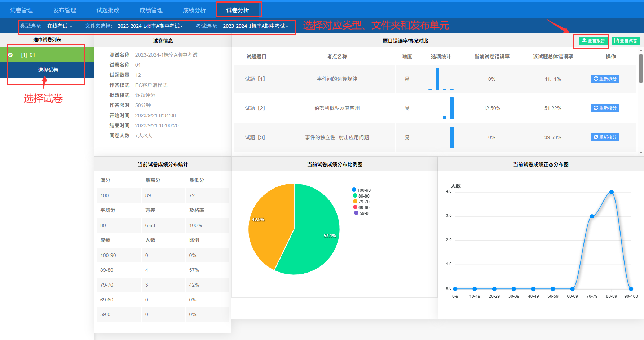This screenshot has width=644, height=340.
Task: Click the 2023/9/21 8:34:08 start time
Action: pos(155,115)
